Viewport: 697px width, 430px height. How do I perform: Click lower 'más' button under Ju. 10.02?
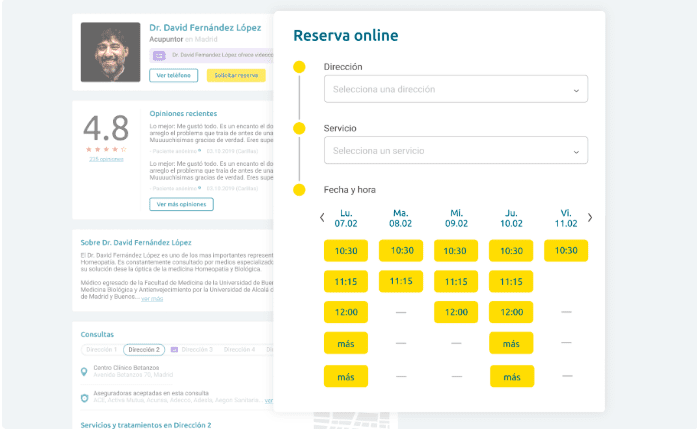pyautogui.click(x=512, y=377)
